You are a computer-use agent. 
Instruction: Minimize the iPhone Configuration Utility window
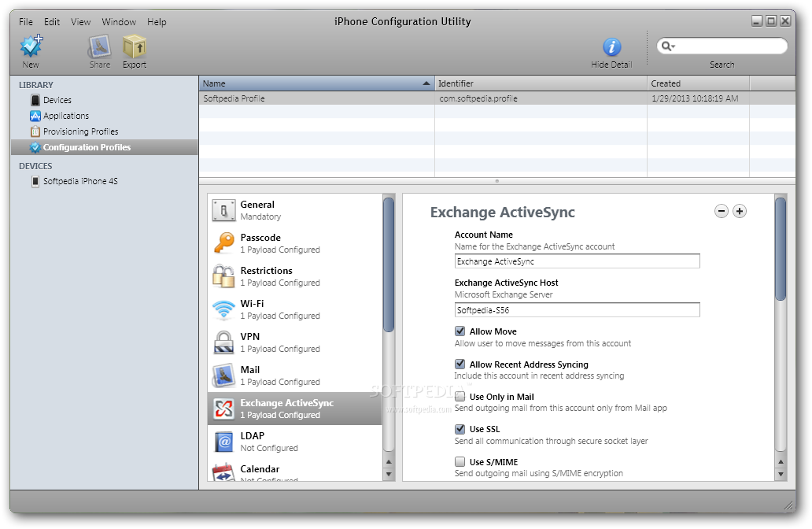757,21
